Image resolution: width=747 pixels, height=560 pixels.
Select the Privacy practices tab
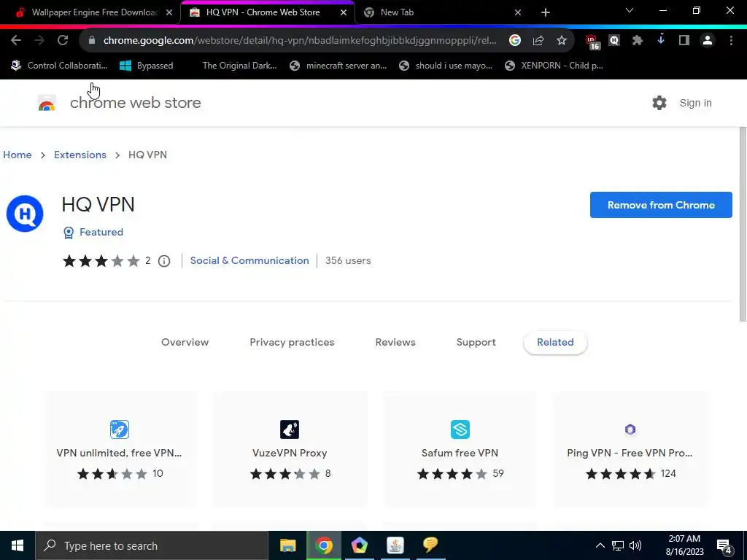pos(292,343)
